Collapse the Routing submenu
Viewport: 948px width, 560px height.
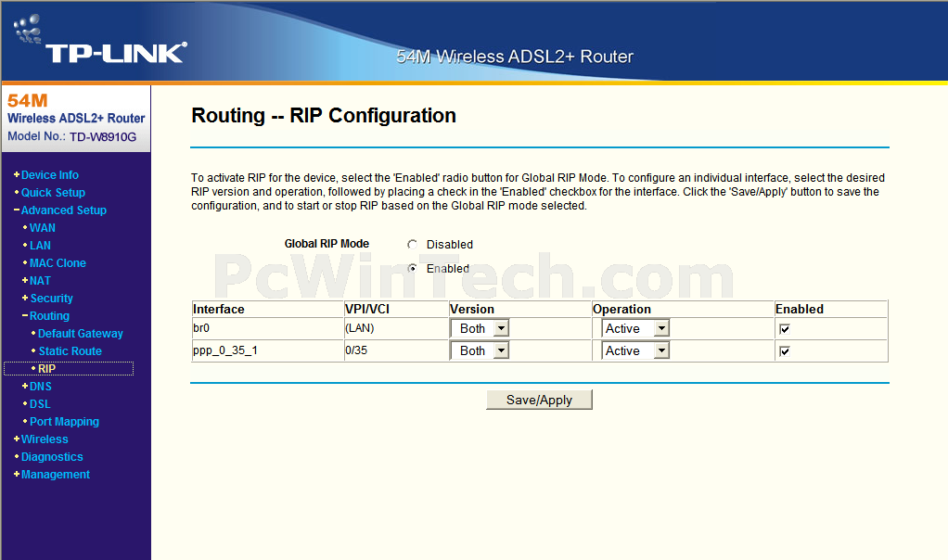point(49,315)
